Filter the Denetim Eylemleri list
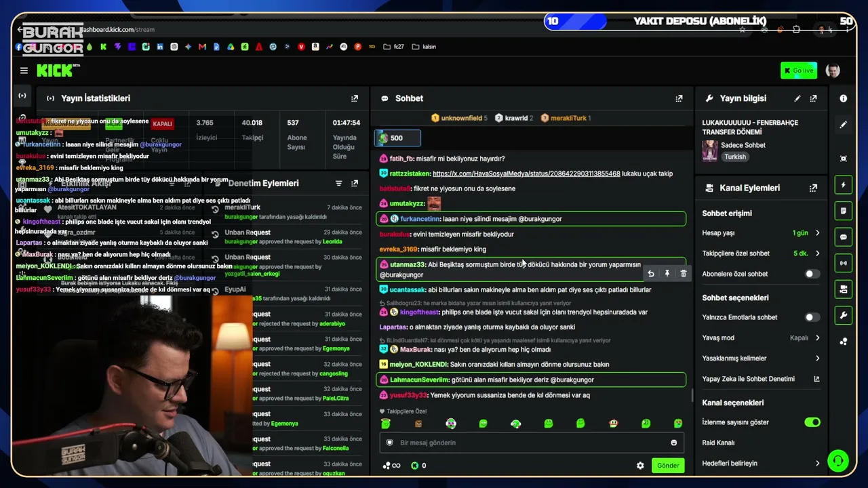Screen dimensions: 868x488 [338, 183]
